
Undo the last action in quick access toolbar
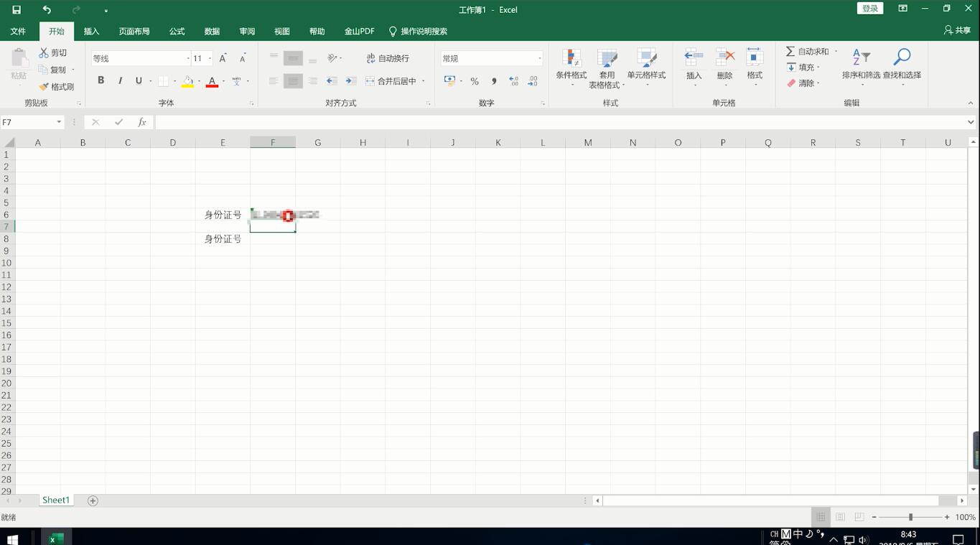[x=47, y=10]
